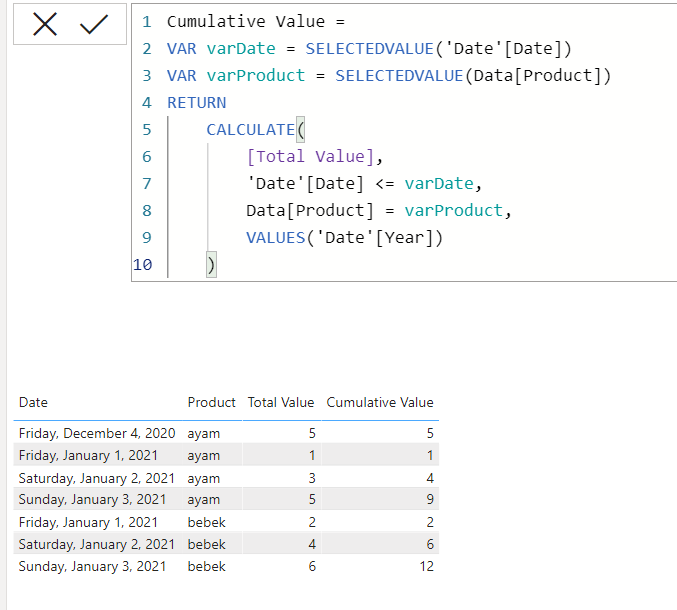Select 'Friday, January 1, 2021' ayam row date

(x=88, y=455)
